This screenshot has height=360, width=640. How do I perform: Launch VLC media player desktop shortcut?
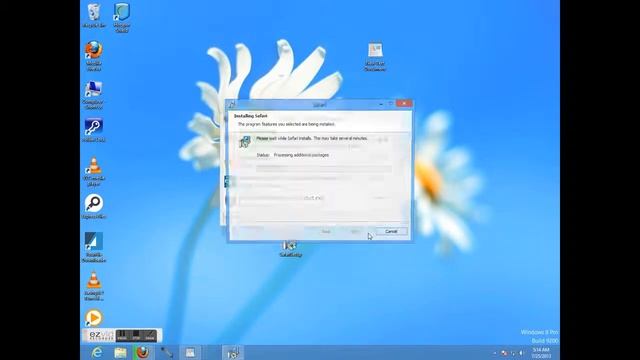94,171
